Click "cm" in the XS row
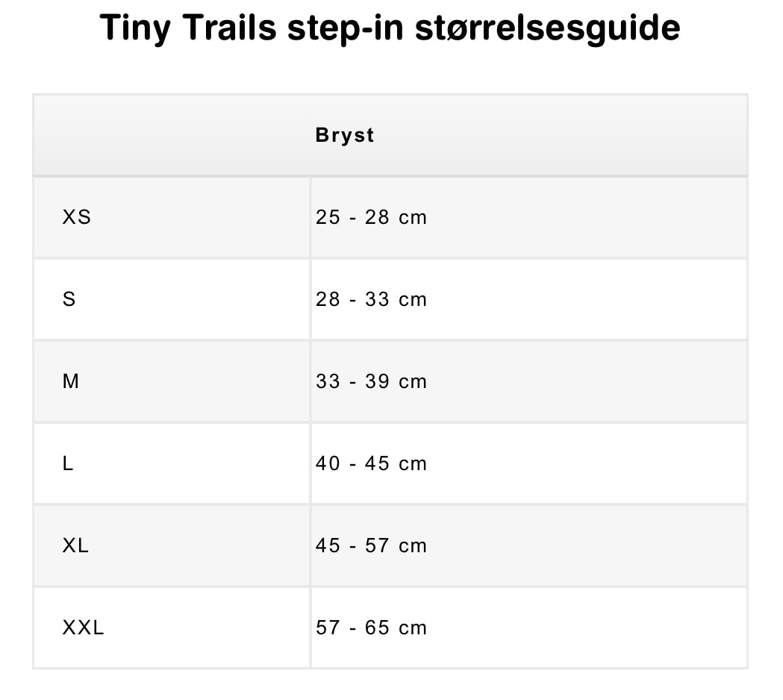This screenshot has height=700, width=783. 413,217
